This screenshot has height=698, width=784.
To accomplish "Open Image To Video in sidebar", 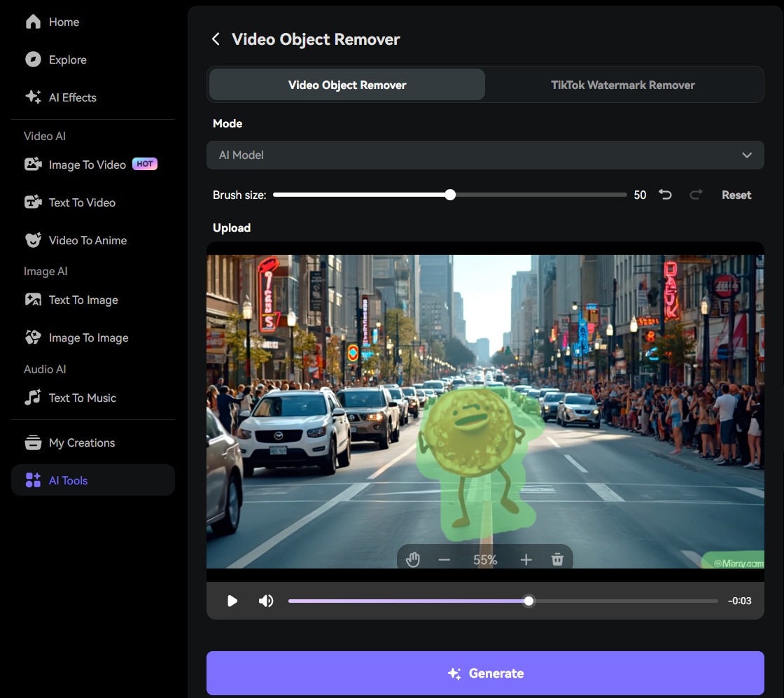I will [87, 165].
